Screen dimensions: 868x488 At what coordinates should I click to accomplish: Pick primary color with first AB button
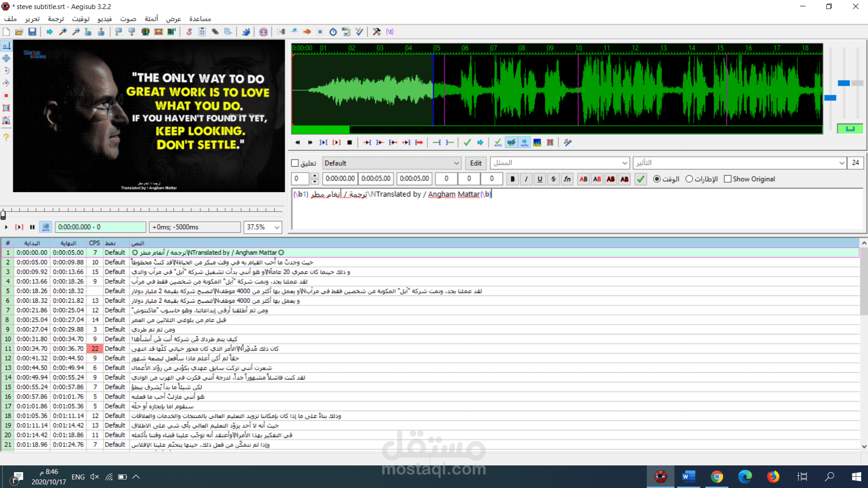[x=584, y=179]
